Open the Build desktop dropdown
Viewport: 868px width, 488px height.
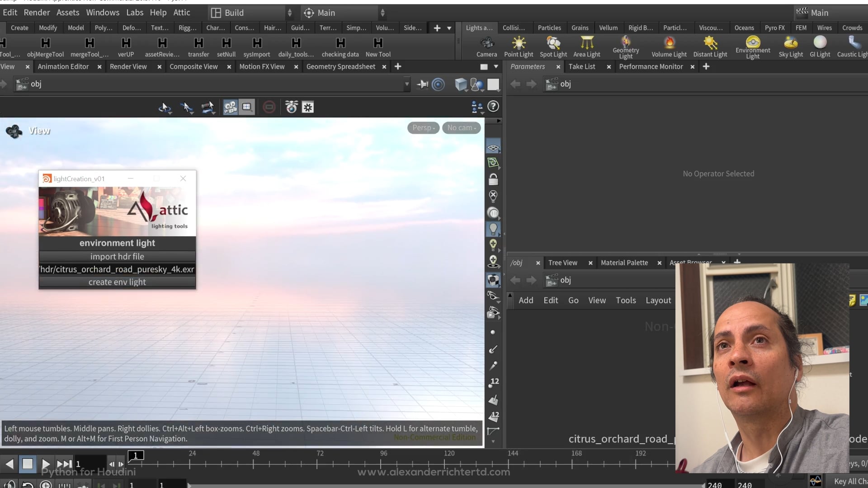tap(252, 13)
